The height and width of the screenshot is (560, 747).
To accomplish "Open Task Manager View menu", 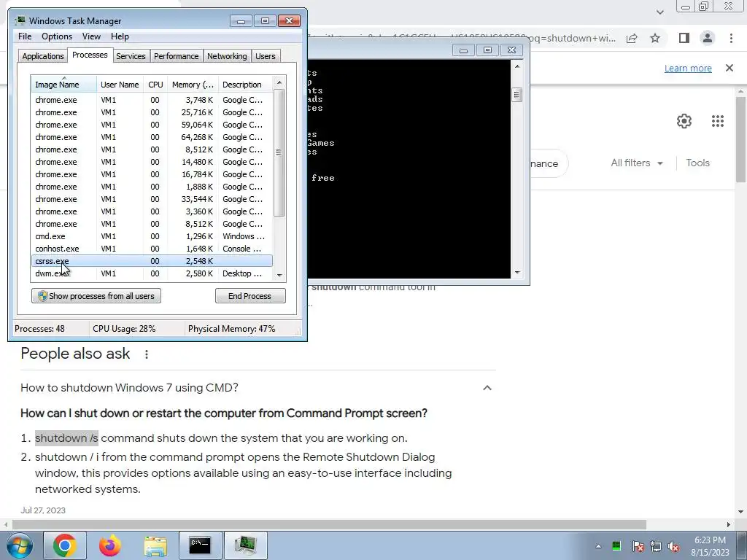I will tap(91, 36).
